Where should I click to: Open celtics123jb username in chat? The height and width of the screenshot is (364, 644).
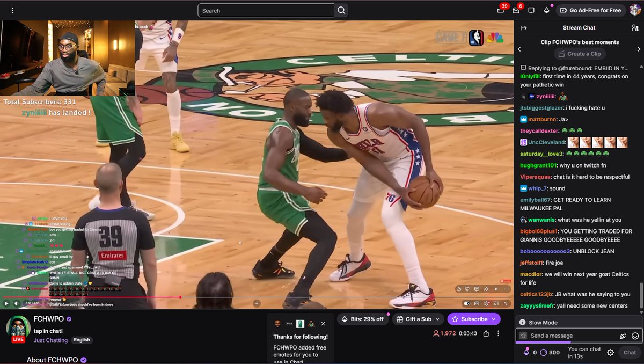point(537,294)
